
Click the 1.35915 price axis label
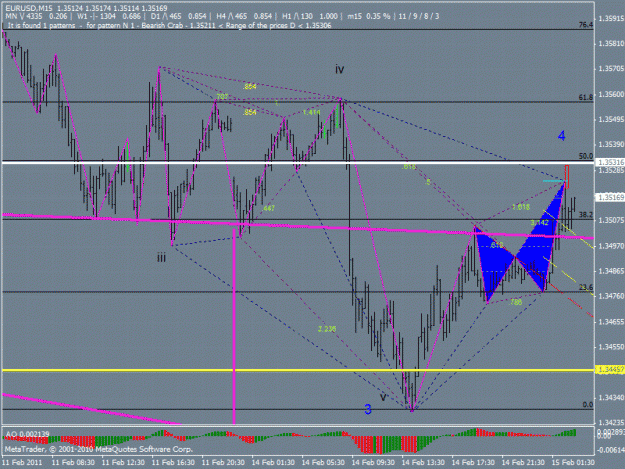click(x=611, y=18)
